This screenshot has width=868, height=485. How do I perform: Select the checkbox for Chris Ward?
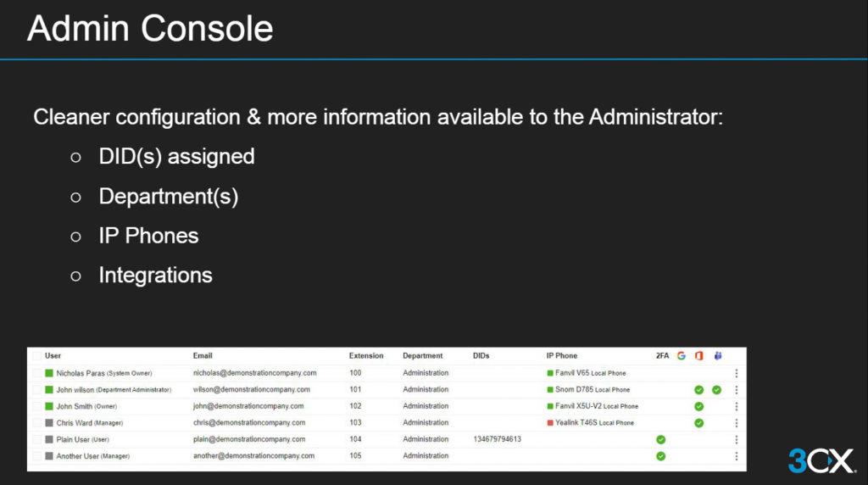click(36, 423)
